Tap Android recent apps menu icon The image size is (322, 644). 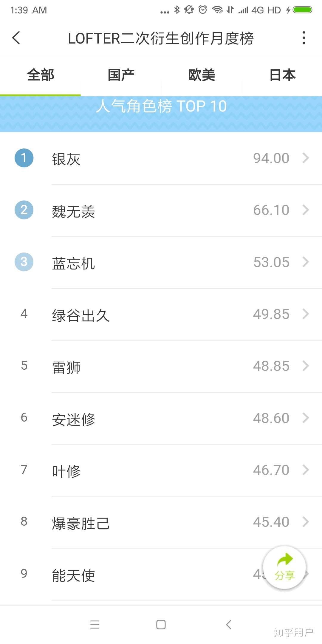(95, 624)
